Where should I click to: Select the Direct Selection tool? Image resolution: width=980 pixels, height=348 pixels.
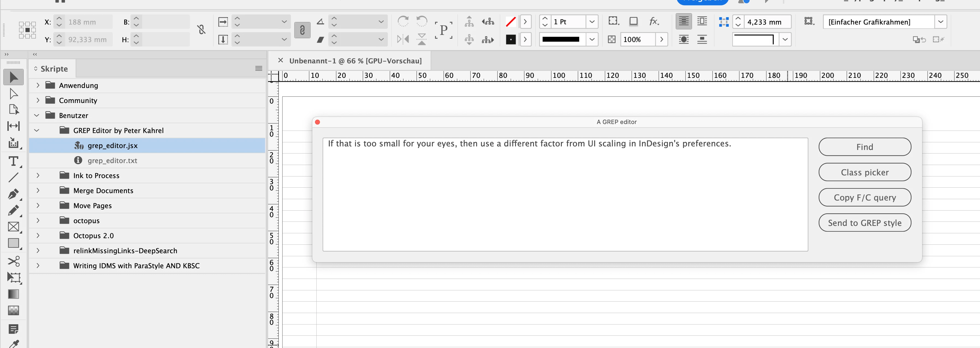pos(13,94)
